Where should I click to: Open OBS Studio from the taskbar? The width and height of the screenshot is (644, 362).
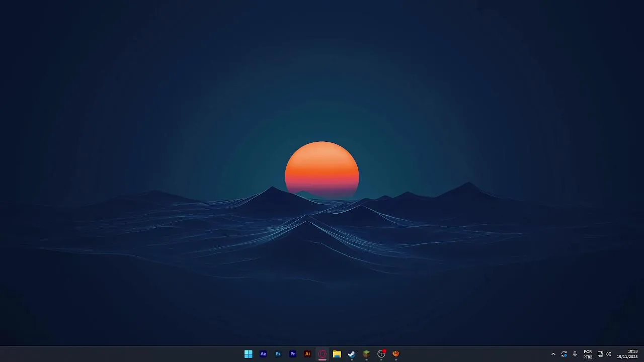click(x=381, y=354)
